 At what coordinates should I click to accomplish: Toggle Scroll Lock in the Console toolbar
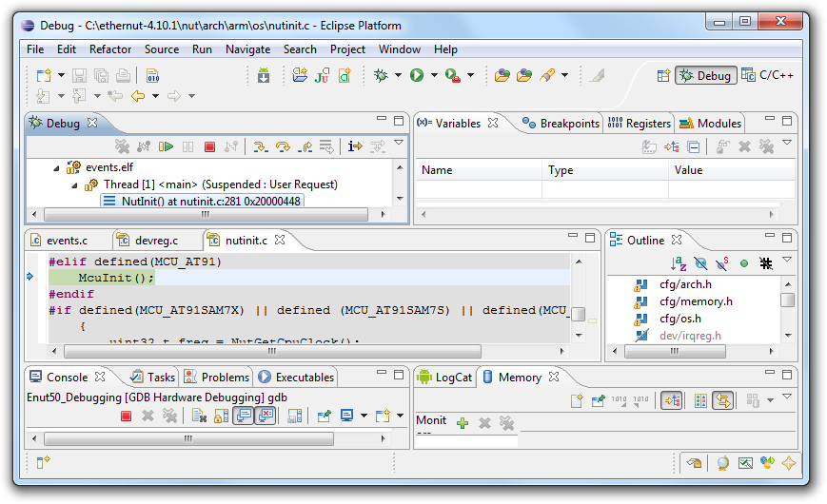[x=221, y=416]
